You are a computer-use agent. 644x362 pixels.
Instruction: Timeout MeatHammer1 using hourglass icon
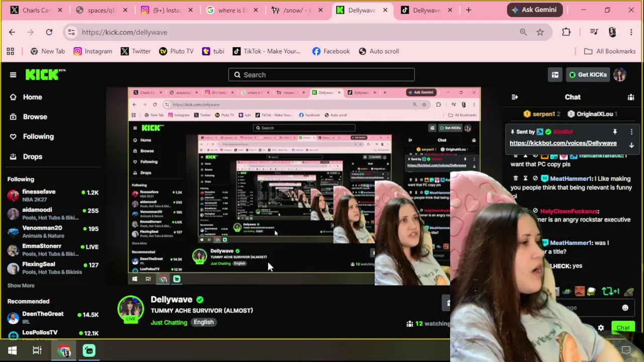525,178
